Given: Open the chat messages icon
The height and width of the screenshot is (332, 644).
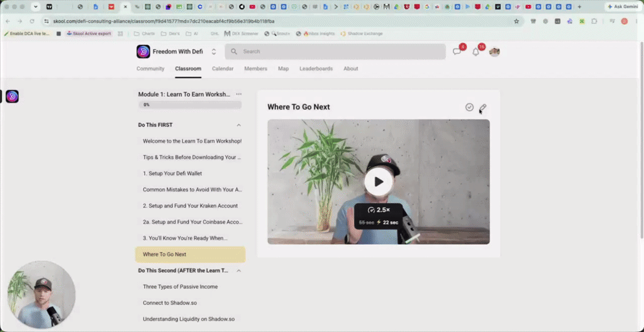Looking at the screenshot, I should 457,52.
